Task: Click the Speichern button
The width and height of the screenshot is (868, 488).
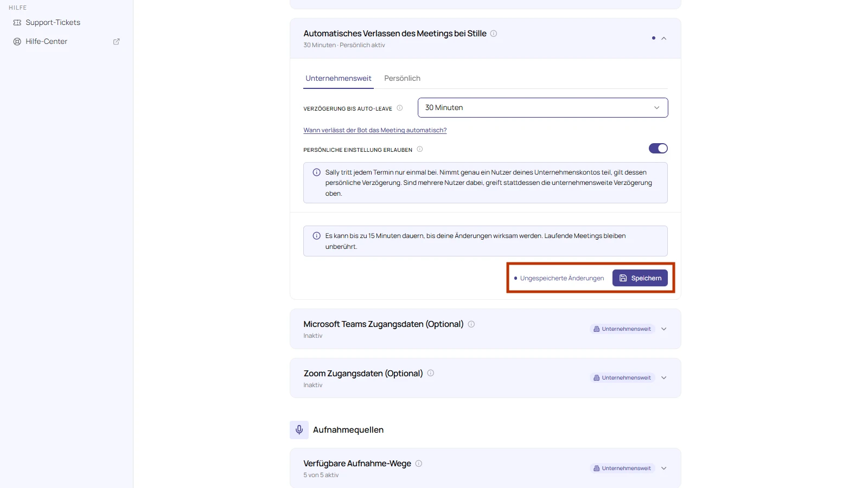Action: [x=640, y=278]
